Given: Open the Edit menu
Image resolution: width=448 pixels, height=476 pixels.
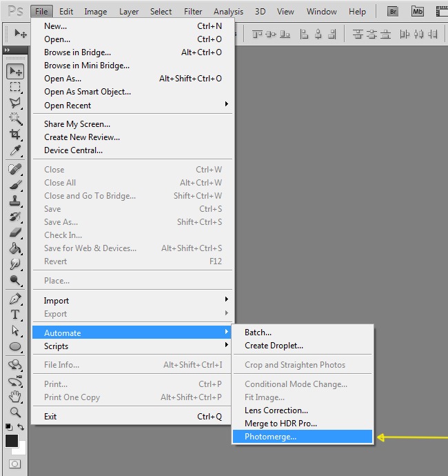Looking at the screenshot, I should click(x=66, y=12).
